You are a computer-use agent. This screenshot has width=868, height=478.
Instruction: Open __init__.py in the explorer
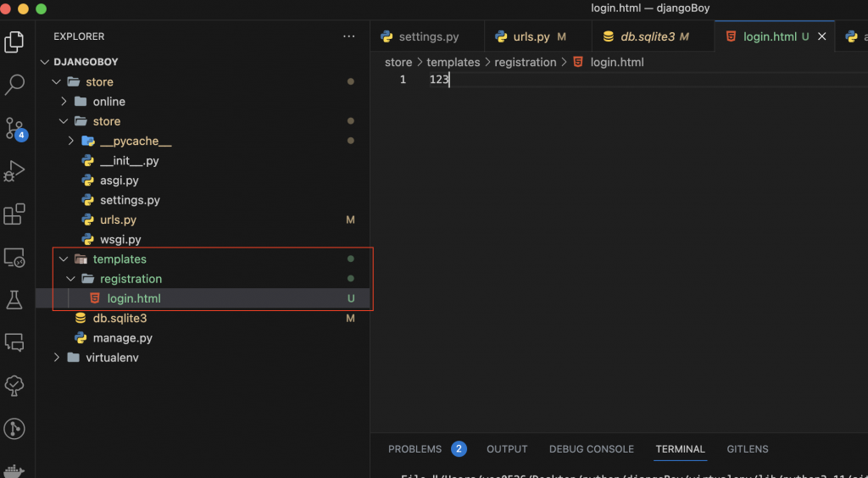pos(203,161)
